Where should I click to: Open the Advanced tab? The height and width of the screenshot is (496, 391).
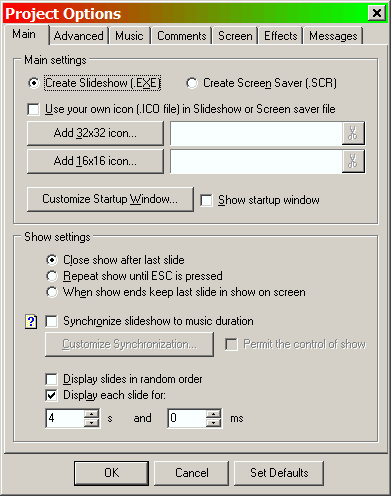coord(79,36)
